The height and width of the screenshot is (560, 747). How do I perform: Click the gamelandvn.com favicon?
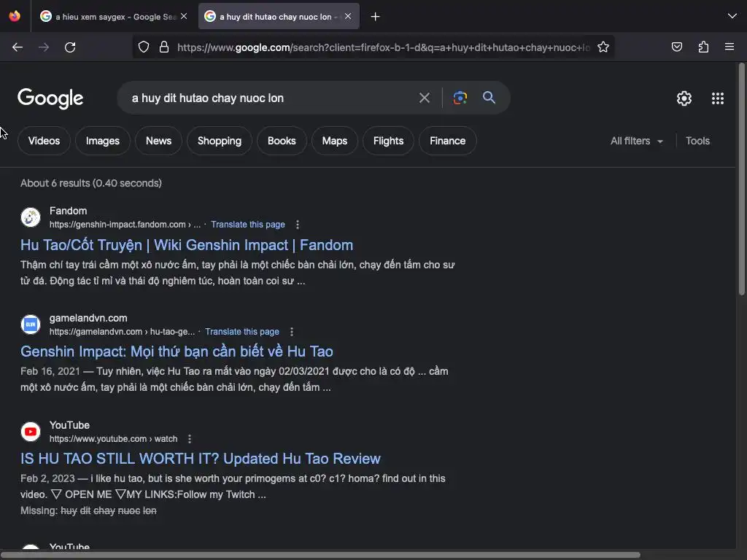(x=31, y=324)
